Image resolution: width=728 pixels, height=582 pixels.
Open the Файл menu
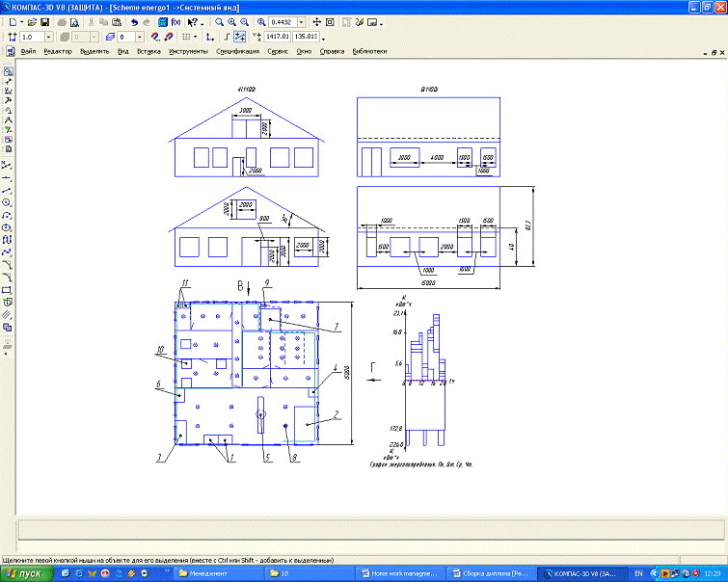click(28, 49)
